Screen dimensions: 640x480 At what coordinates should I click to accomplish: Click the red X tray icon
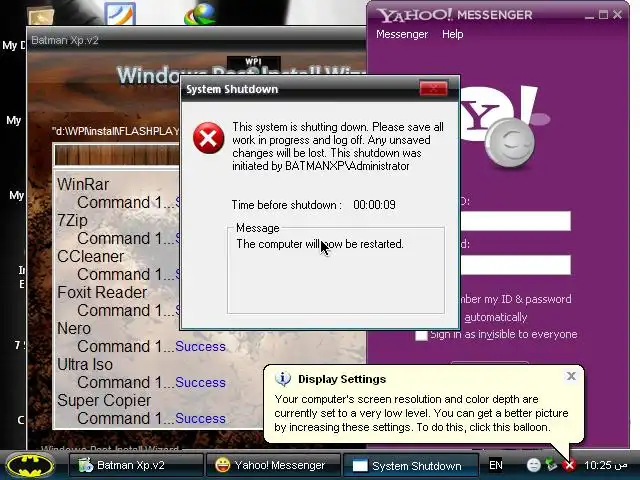point(569,465)
